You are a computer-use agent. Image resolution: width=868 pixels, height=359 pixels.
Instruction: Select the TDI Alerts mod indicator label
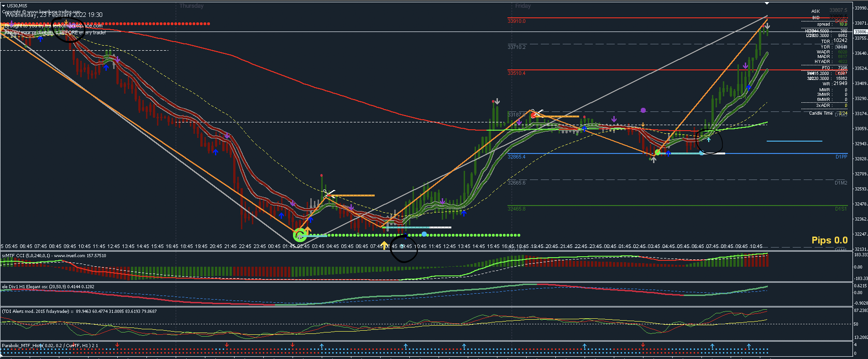point(79,311)
